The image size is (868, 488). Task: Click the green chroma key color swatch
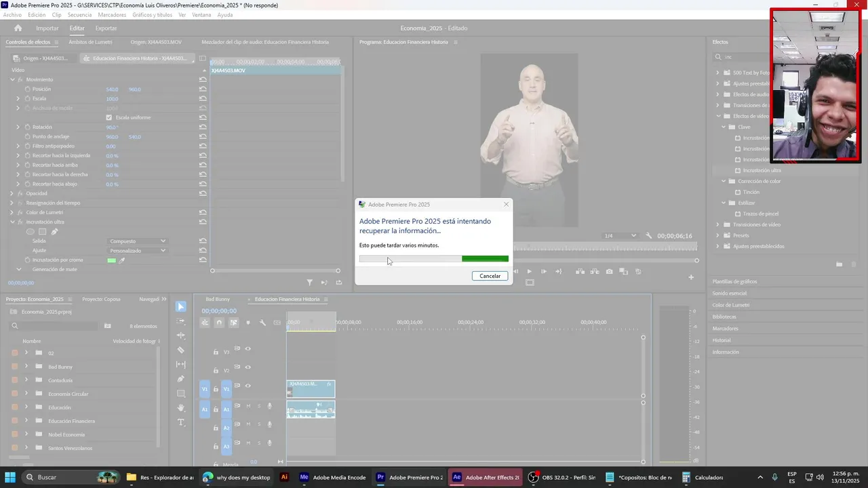pos(111,260)
